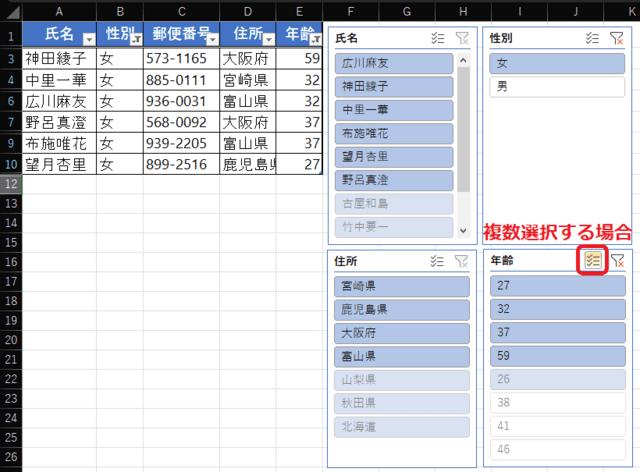Image resolution: width=640 pixels, height=472 pixels.
Task: Toggle multi-select in 性別 slicer
Action: (593, 38)
